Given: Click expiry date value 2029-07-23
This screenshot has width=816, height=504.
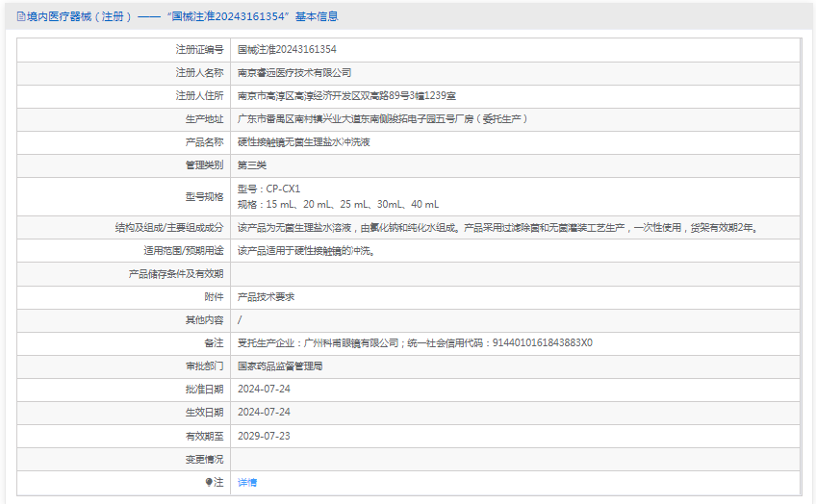Looking at the screenshot, I should click(264, 436).
